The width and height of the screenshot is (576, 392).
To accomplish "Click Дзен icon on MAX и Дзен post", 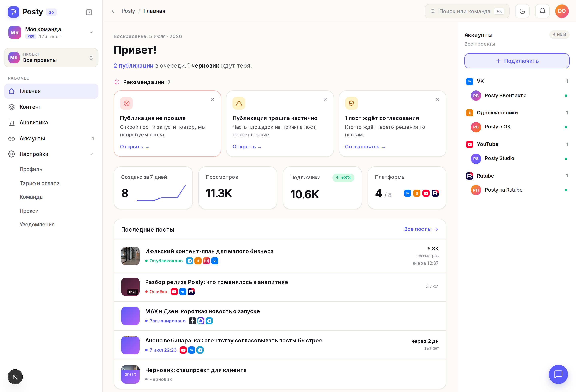I will click(192, 321).
